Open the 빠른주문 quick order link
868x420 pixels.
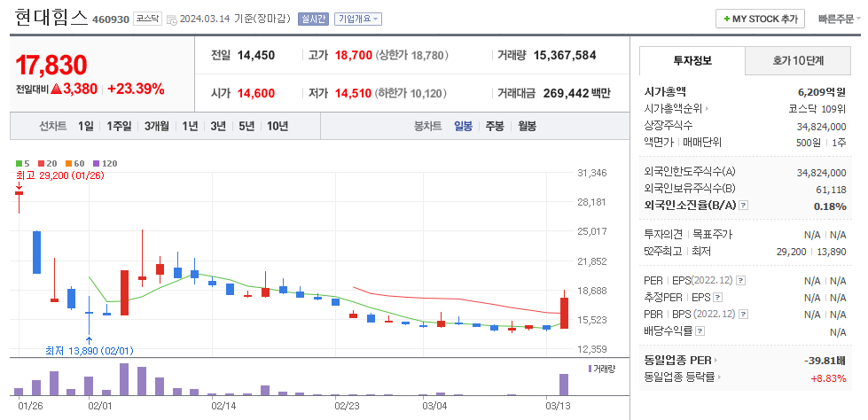pyautogui.click(x=840, y=19)
